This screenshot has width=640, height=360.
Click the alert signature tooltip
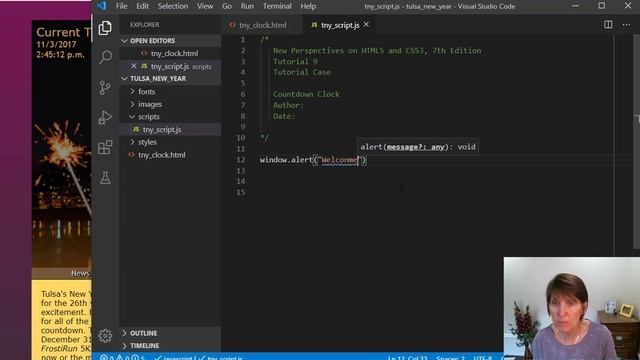[418, 147]
